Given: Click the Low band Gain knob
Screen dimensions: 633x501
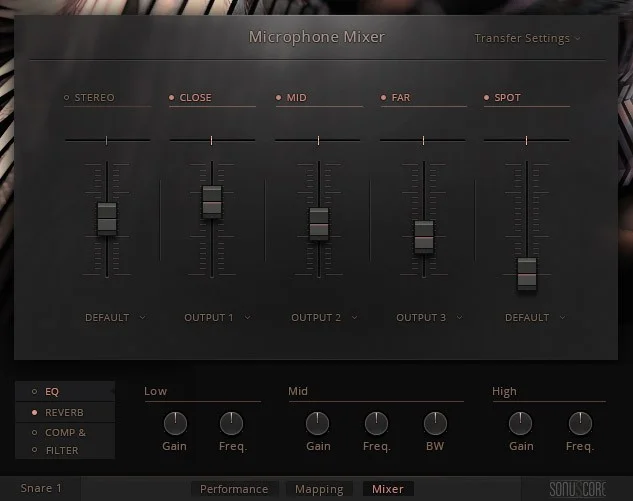Looking at the screenshot, I should (175, 423).
